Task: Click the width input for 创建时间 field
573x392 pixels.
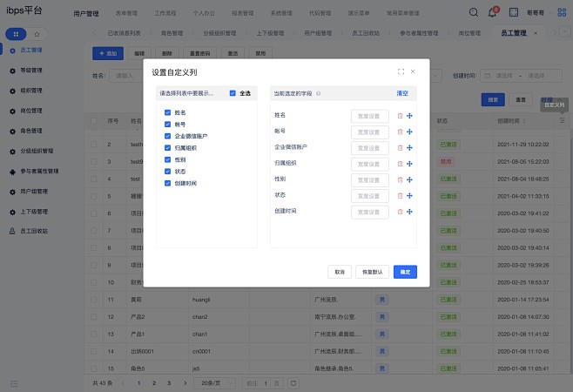Action: pyautogui.click(x=370, y=212)
